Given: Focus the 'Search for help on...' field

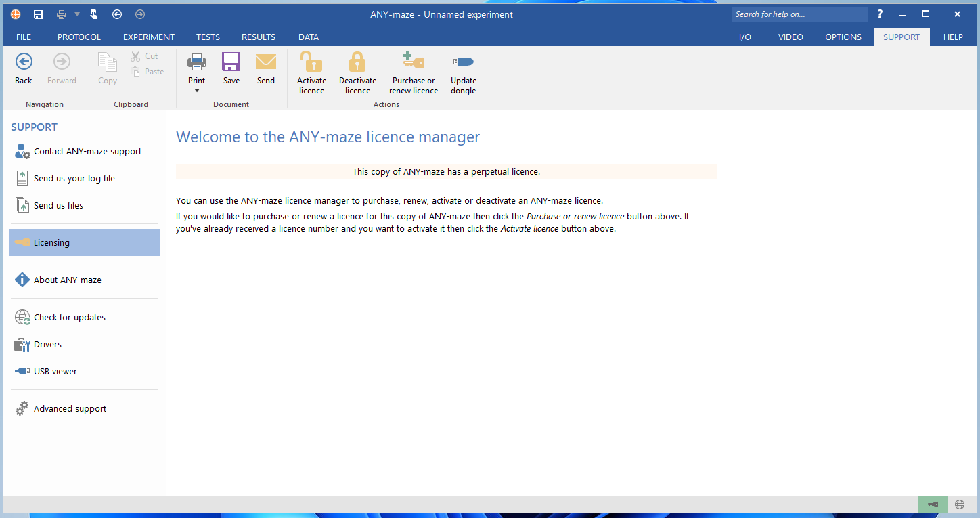Looking at the screenshot, I should pos(799,14).
